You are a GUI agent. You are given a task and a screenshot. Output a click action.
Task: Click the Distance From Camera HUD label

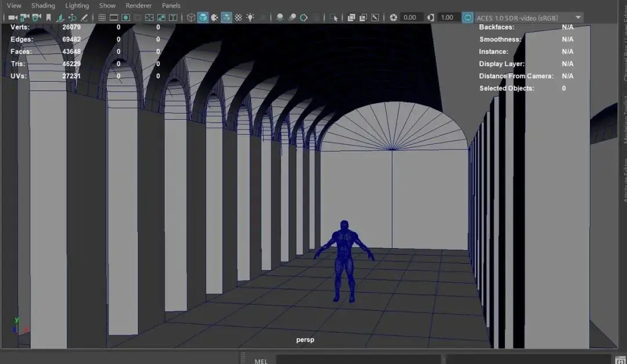[516, 76]
